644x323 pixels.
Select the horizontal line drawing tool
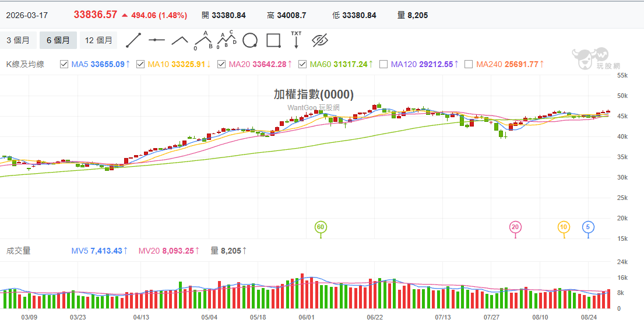(x=157, y=40)
